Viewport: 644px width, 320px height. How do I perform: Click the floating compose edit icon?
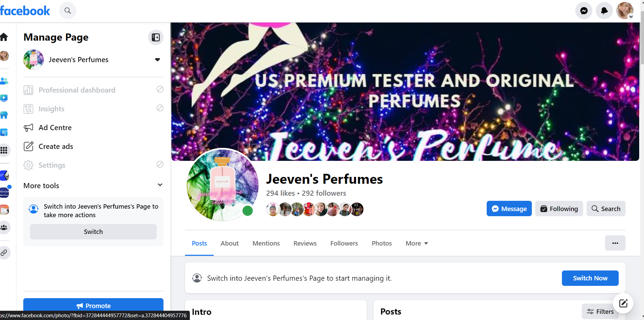click(623, 303)
